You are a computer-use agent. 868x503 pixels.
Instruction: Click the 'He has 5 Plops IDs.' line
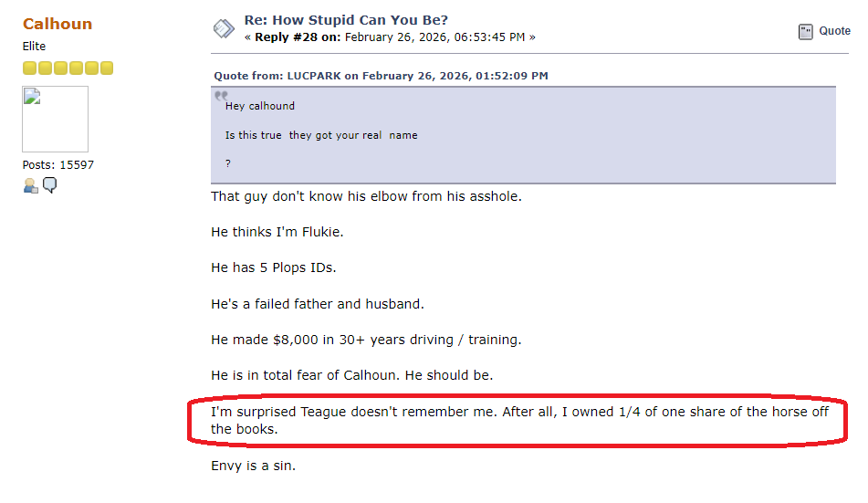(x=273, y=267)
